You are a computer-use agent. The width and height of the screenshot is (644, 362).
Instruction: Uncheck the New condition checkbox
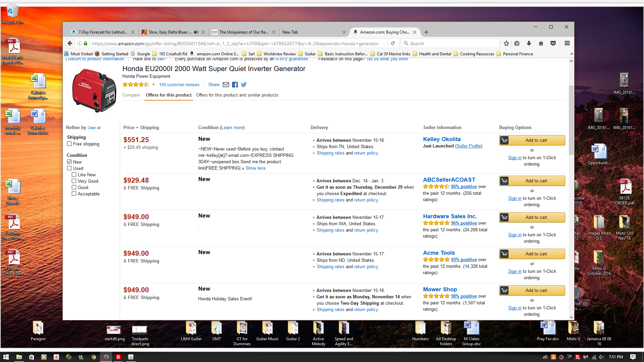pyautogui.click(x=69, y=162)
